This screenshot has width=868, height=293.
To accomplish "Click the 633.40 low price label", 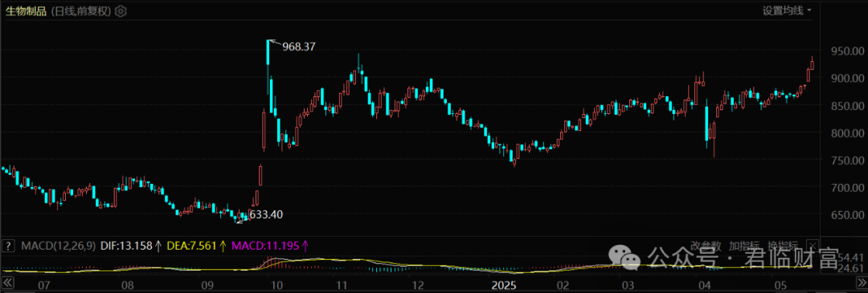I will click(266, 214).
